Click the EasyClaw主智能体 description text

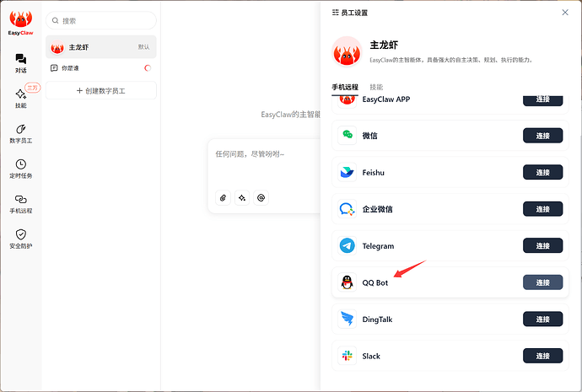click(451, 60)
